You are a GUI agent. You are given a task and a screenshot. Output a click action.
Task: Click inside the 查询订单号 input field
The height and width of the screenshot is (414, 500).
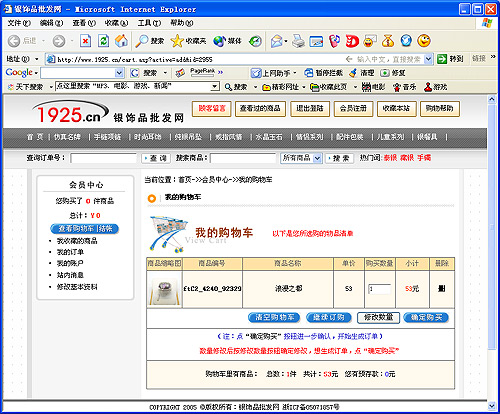pos(104,158)
